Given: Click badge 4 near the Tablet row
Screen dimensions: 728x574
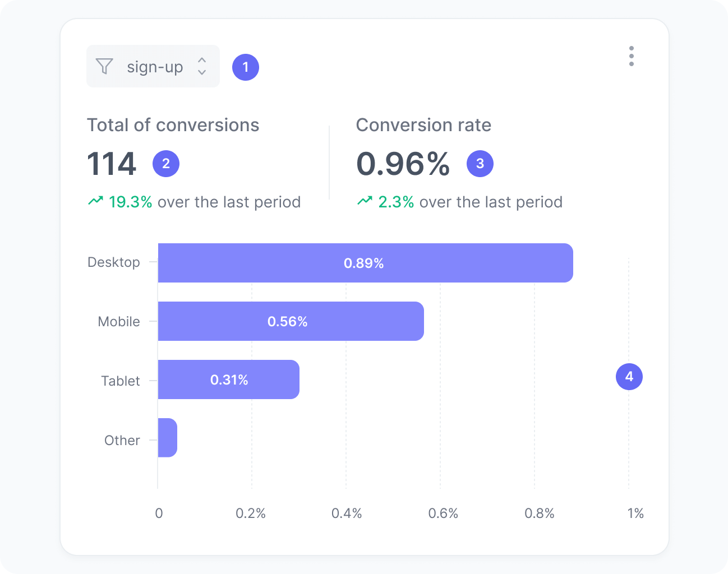Looking at the screenshot, I should tap(629, 377).
